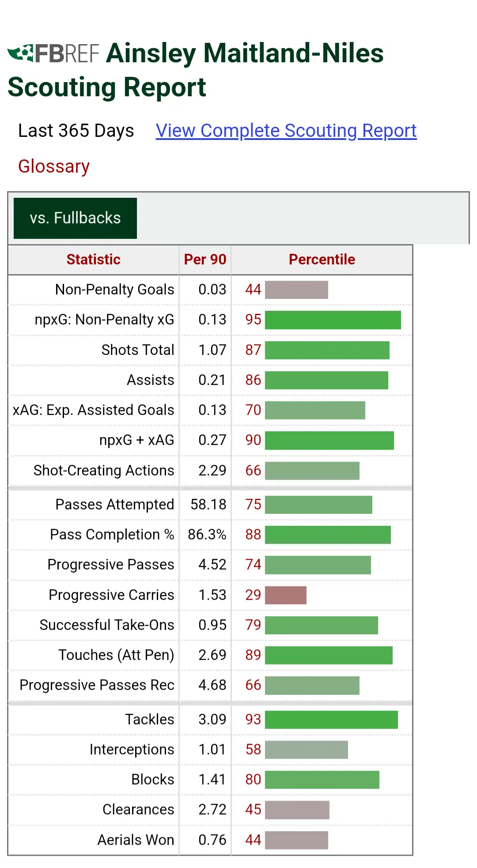The width and height of the screenshot is (477, 868).
Task: Click the Percentile column header
Action: (x=322, y=260)
